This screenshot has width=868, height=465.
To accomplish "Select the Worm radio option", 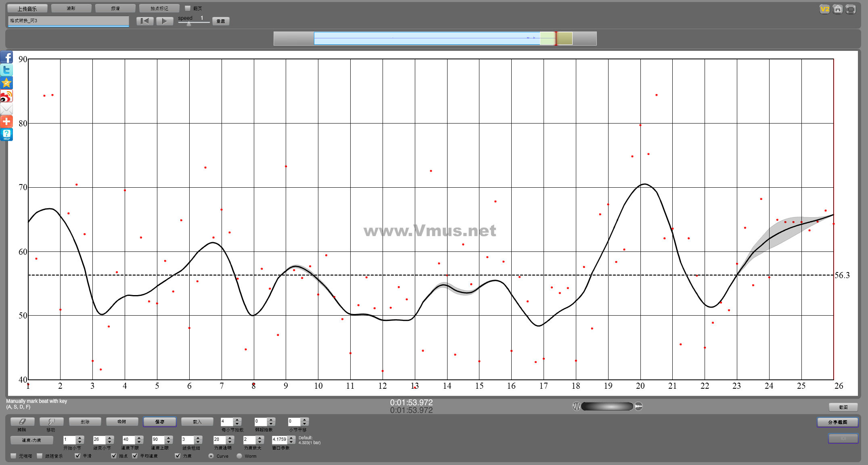I will (239, 456).
